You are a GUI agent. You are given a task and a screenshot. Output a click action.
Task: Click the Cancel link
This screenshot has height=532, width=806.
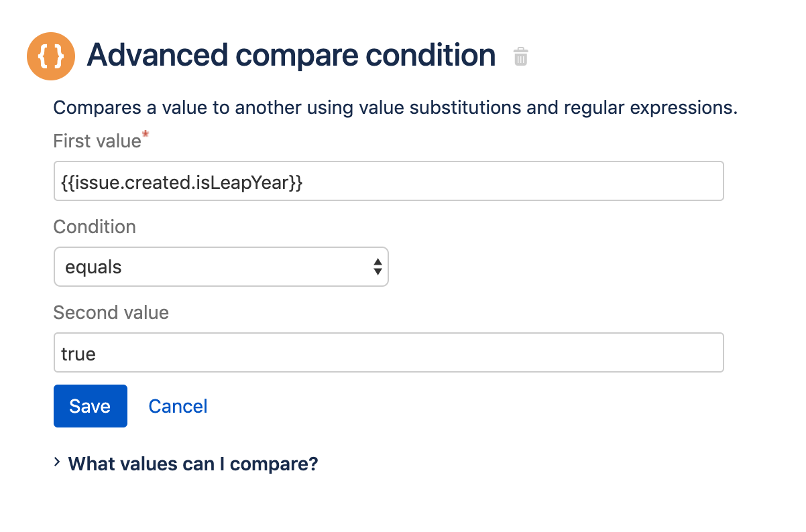(x=178, y=406)
